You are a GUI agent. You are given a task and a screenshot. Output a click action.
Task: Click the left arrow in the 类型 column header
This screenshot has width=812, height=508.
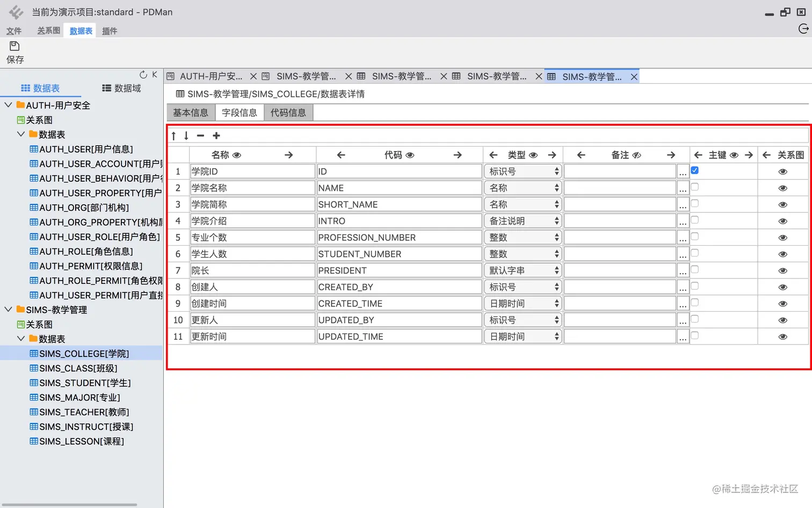494,155
